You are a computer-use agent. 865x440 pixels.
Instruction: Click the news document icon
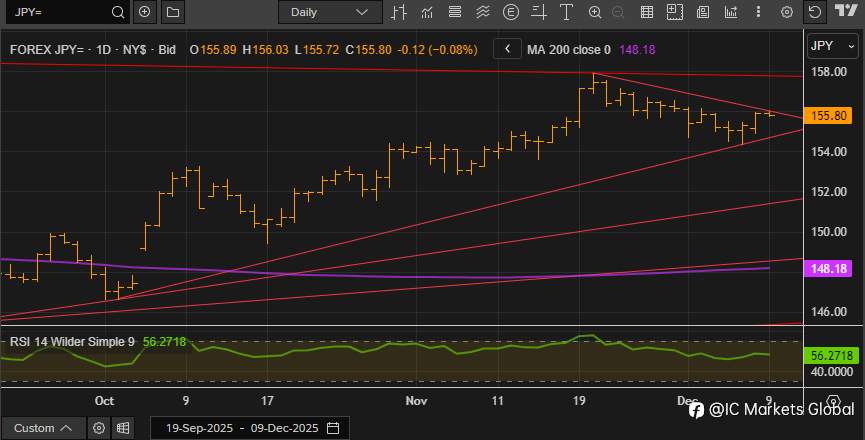point(703,12)
